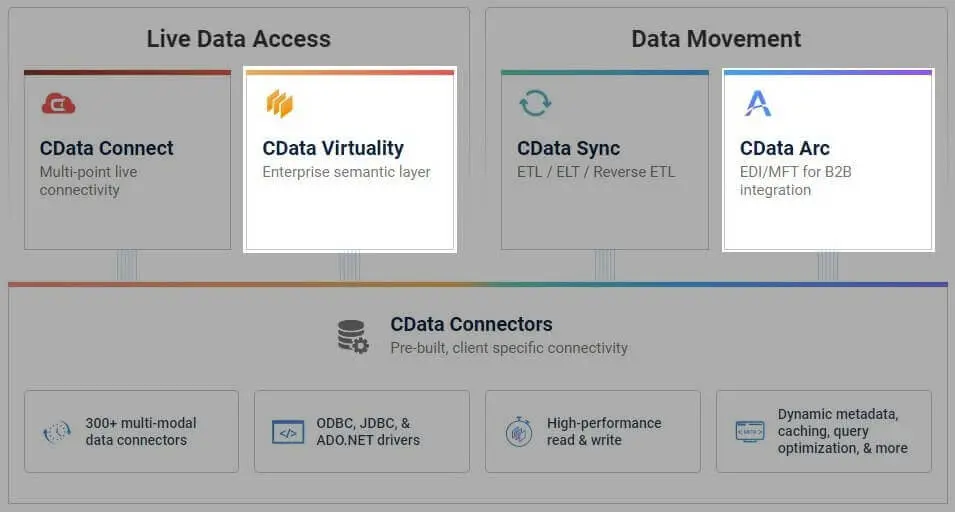Click the high-performance stopwatch icon
Viewport: 955px width, 512px height.
tap(518, 432)
